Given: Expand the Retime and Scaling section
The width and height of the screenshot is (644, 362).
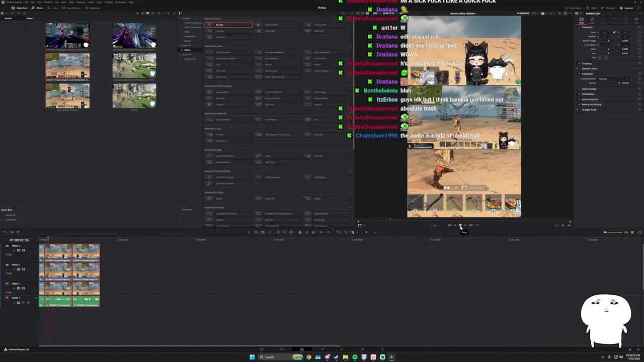Looking at the screenshot, I should pos(591,105).
